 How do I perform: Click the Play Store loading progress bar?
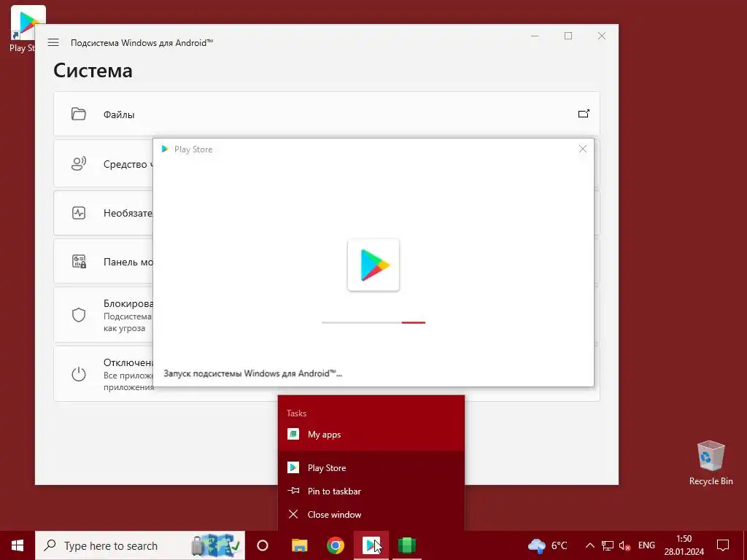pos(373,322)
